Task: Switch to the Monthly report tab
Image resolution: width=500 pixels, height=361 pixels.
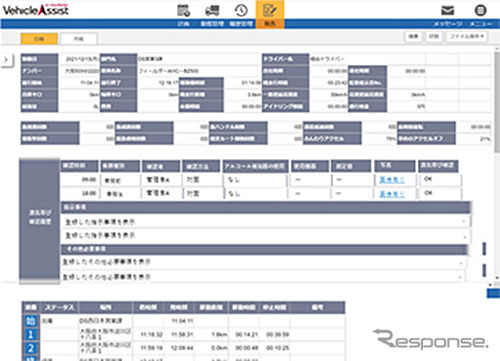Action: click(79, 39)
